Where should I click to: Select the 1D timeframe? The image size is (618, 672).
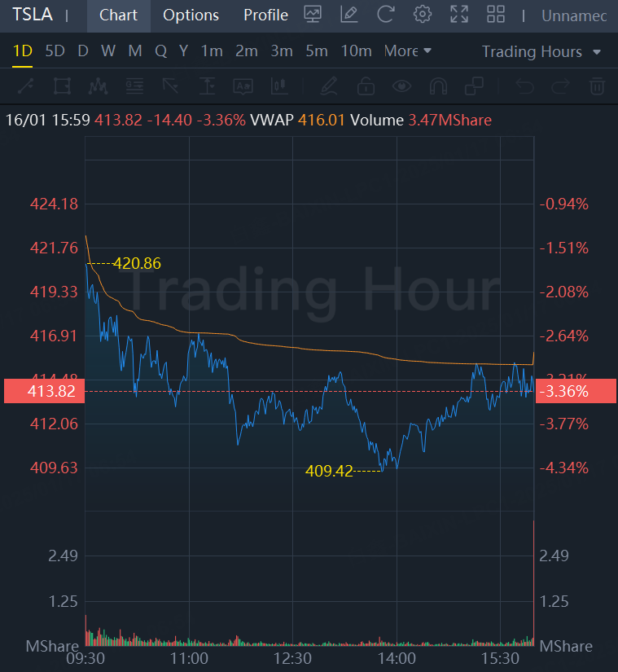click(x=22, y=51)
